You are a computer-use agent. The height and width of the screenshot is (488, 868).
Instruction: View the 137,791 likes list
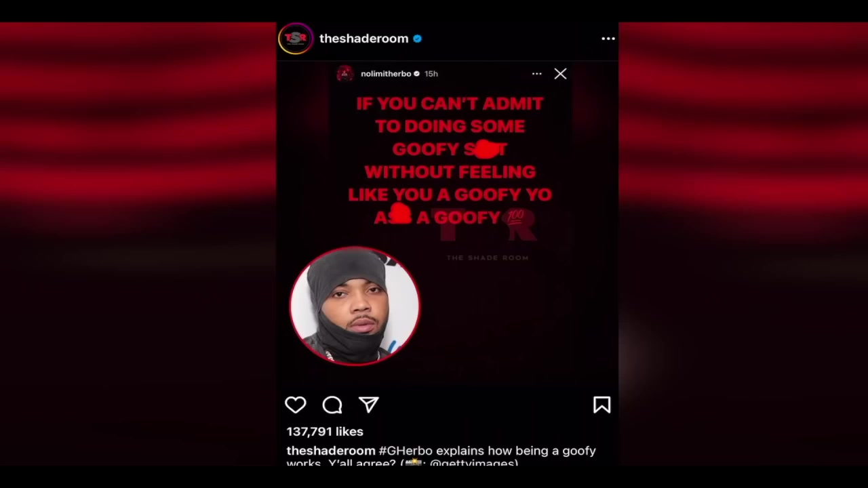[325, 432]
